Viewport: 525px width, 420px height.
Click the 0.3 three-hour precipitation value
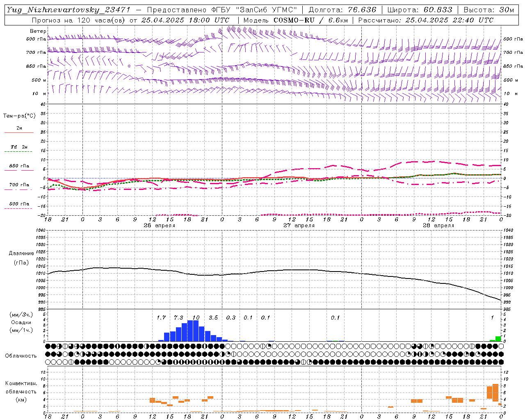(x=231, y=317)
